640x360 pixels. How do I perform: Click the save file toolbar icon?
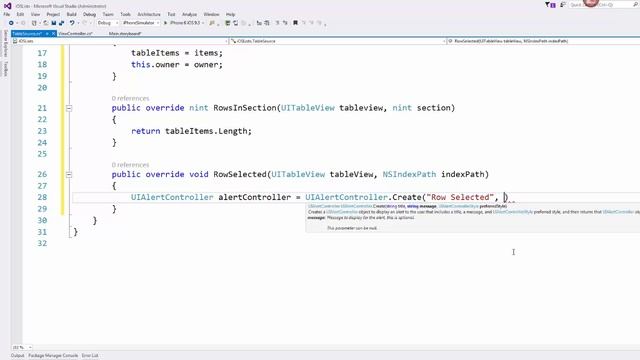pyautogui.click(x=53, y=23)
